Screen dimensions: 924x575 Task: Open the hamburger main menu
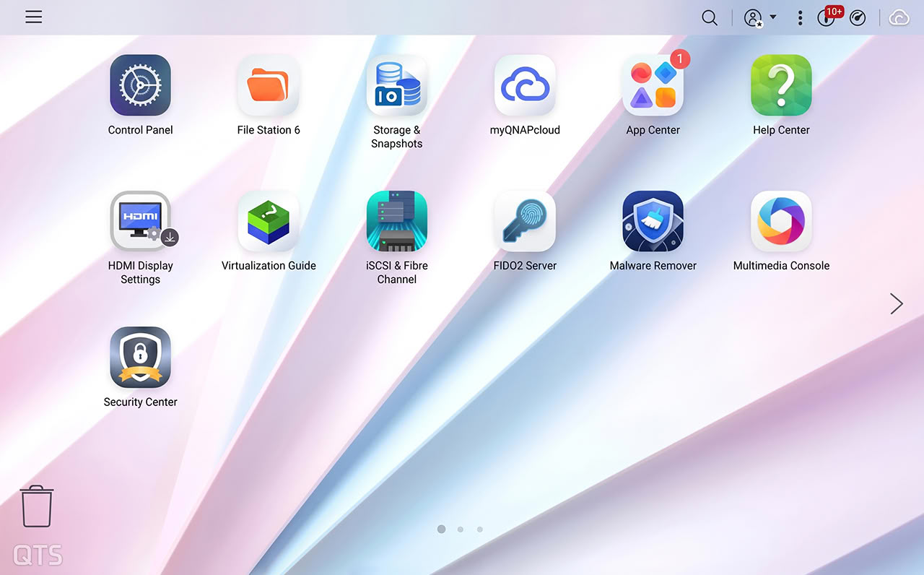[34, 17]
